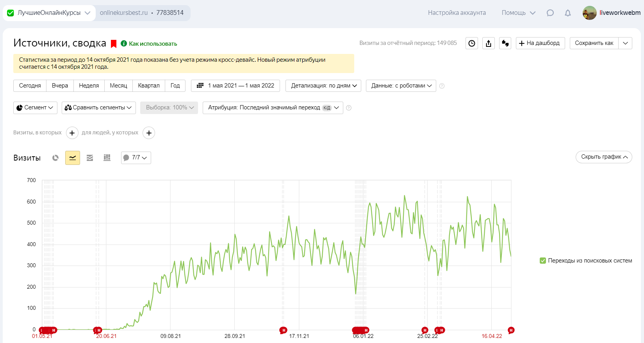Select the stacked area chart icon
The height and width of the screenshot is (343, 644).
point(90,158)
